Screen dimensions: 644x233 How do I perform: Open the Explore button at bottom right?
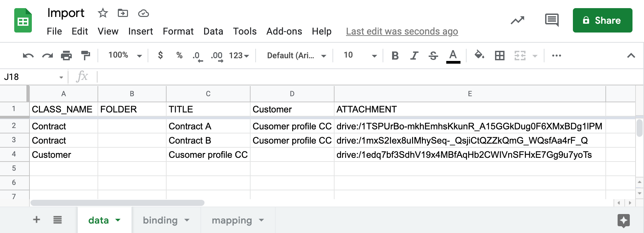pos(623,220)
